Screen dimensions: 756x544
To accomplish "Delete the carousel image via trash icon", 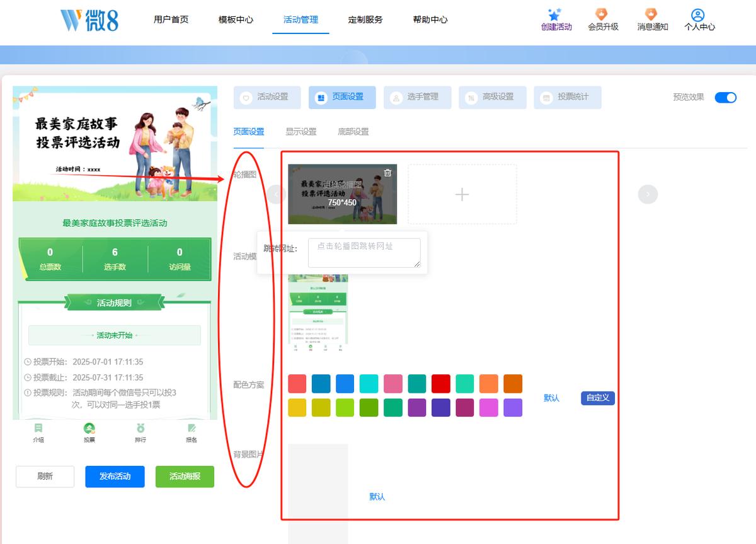I will 387,173.
